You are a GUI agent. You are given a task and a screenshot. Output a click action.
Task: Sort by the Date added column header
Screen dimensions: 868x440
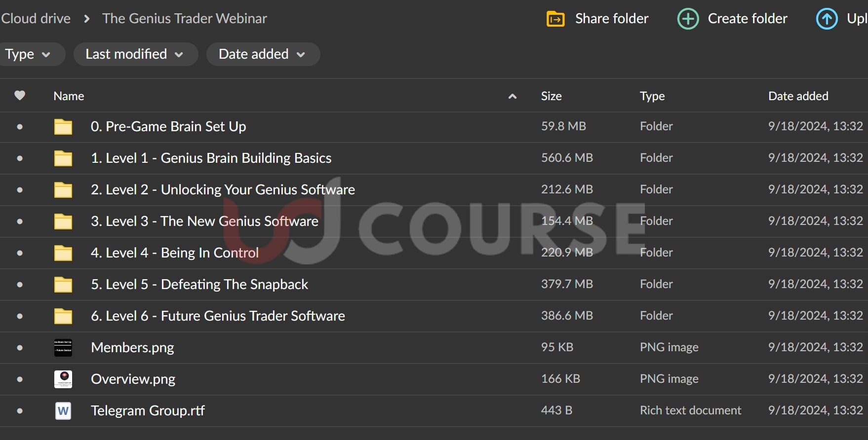click(798, 96)
